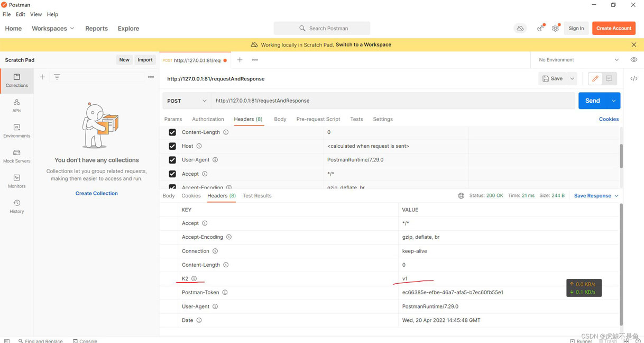Open the code snippet panel icon

click(633, 78)
